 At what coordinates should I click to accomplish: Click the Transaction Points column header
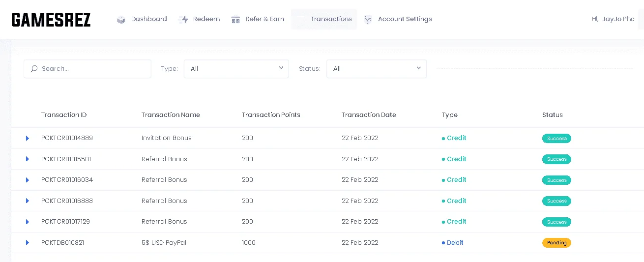[271, 115]
